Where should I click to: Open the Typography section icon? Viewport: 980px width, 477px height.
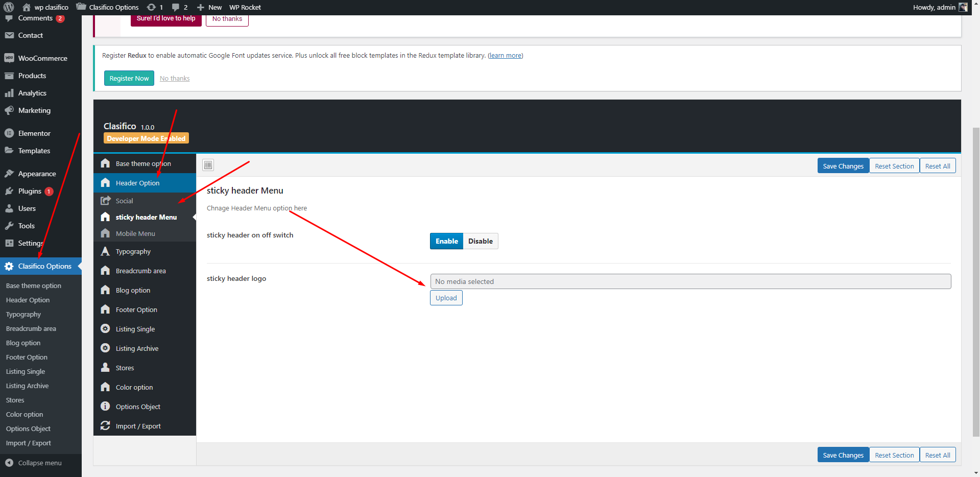coord(105,251)
